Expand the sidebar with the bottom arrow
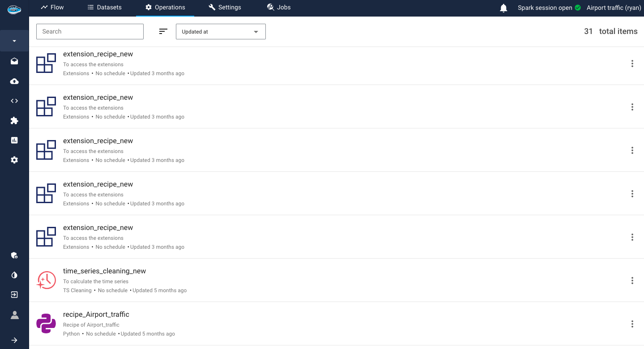 point(14,340)
